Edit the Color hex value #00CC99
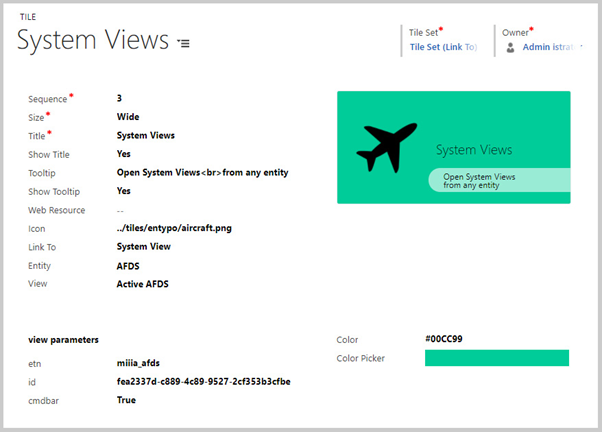The width and height of the screenshot is (602, 432). [x=444, y=339]
